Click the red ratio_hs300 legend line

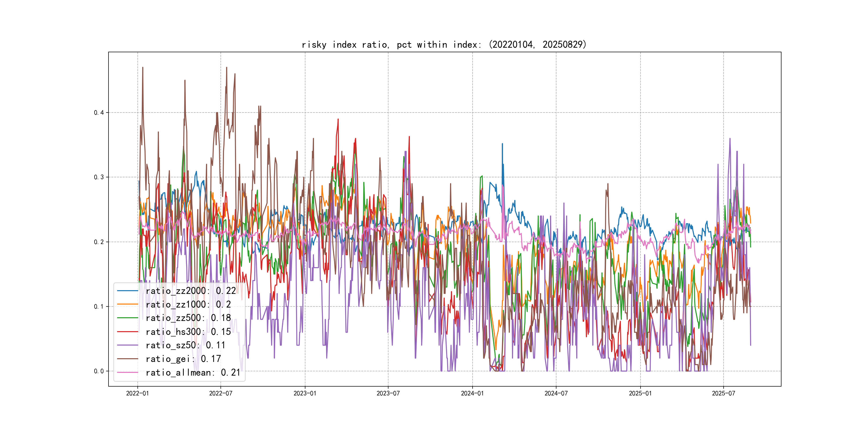[127, 332]
